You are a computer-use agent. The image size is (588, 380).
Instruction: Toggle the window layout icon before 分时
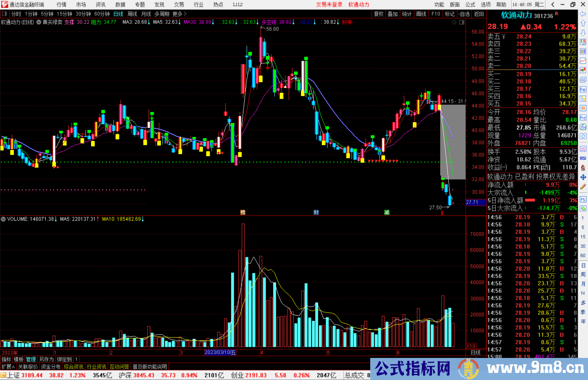[5, 14]
